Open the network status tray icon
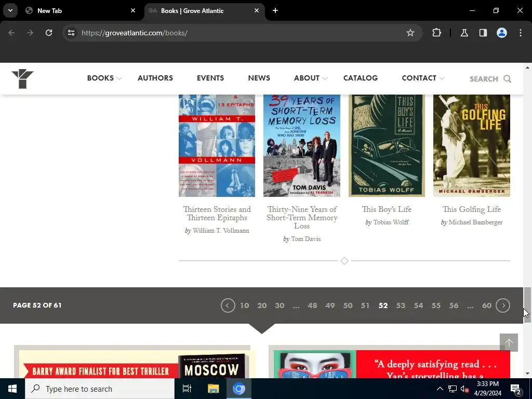532x399 pixels. point(453,389)
